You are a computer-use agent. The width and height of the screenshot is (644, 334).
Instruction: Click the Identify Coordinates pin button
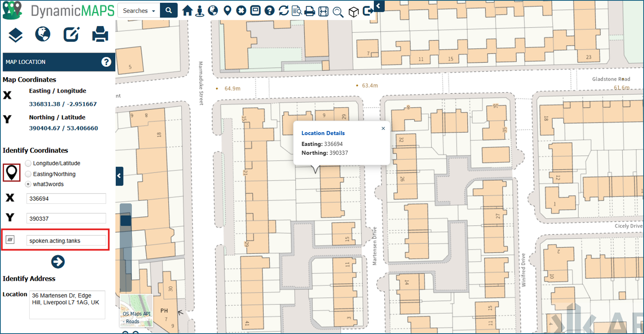(11, 173)
